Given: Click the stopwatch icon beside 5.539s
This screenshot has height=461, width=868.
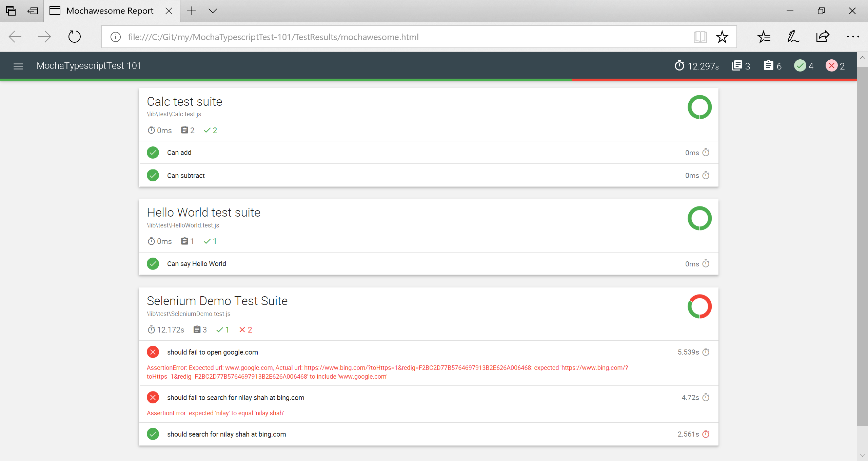Looking at the screenshot, I should tap(706, 352).
